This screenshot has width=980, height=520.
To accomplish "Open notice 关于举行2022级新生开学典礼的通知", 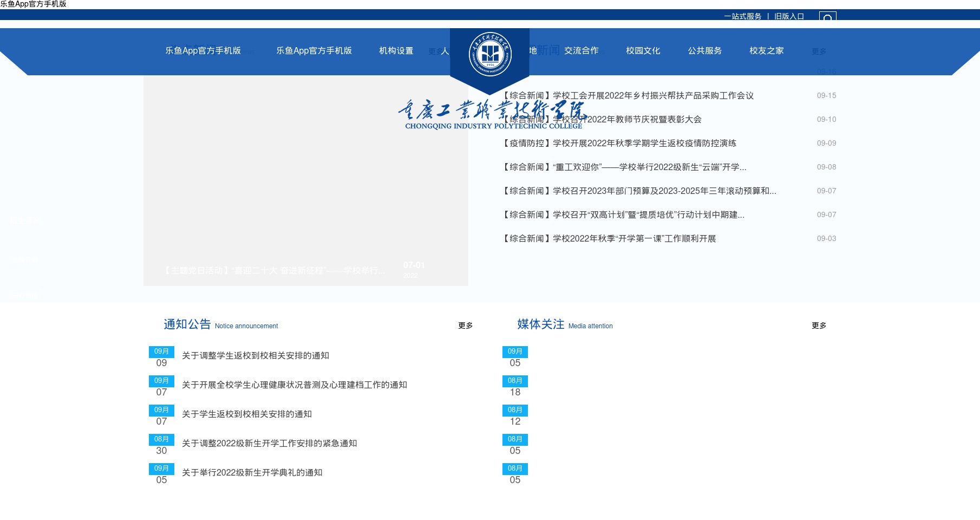I will (252, 472).
